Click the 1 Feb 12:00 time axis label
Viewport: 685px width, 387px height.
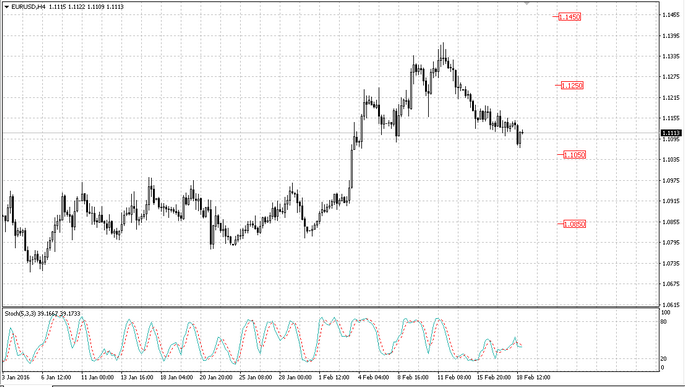point(334,377)
